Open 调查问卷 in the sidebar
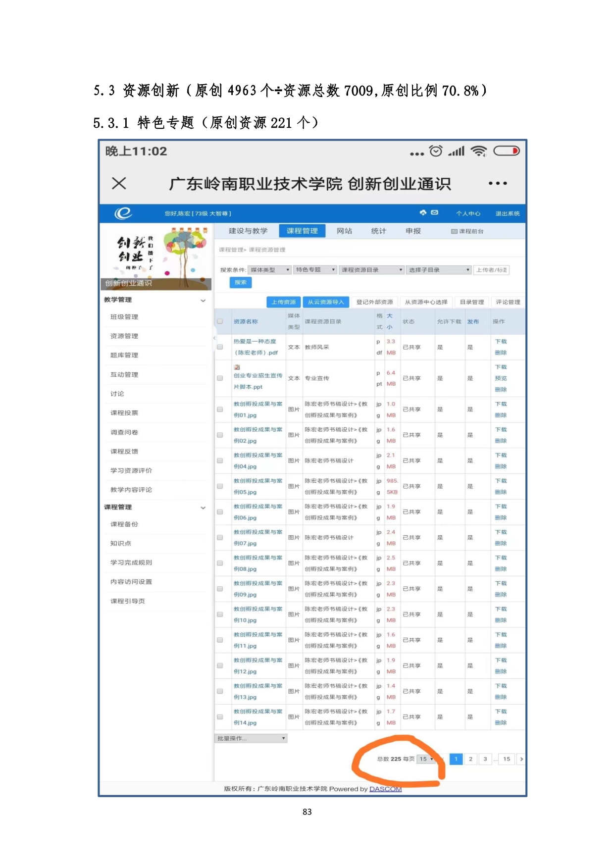 pyautogui.click(x=124, y=432)
